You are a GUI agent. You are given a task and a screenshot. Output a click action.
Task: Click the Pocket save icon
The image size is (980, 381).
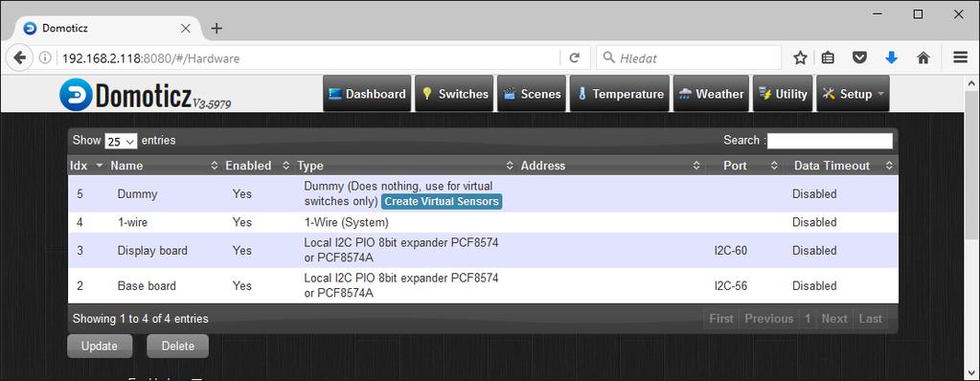point(860,58)
